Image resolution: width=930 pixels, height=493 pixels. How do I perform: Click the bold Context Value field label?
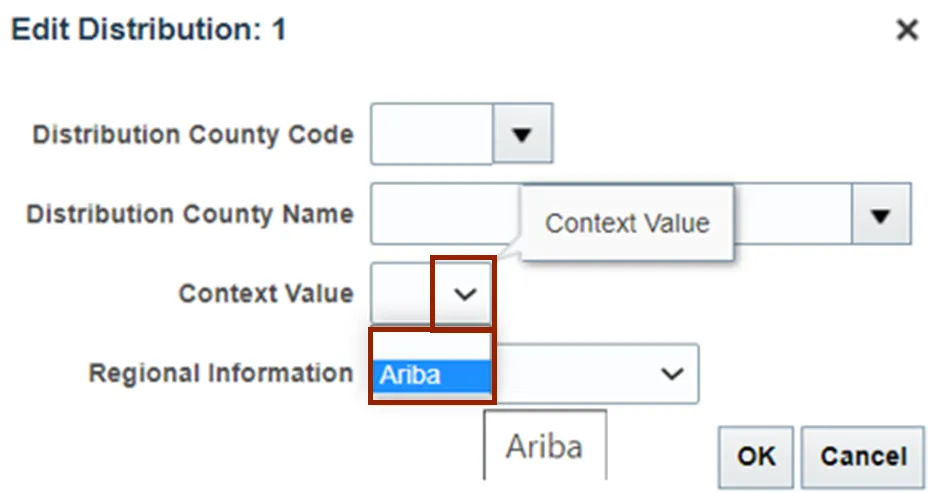point(265,294)
